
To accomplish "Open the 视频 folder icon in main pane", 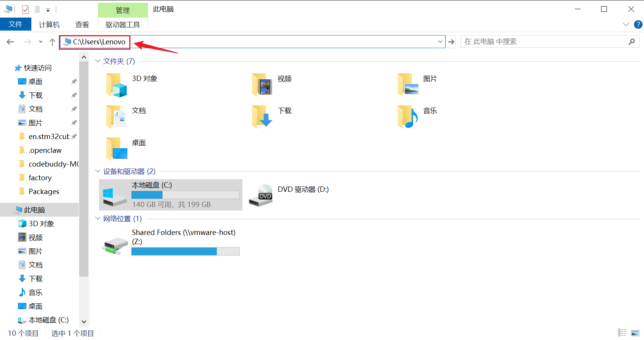I will coord(262,85).
